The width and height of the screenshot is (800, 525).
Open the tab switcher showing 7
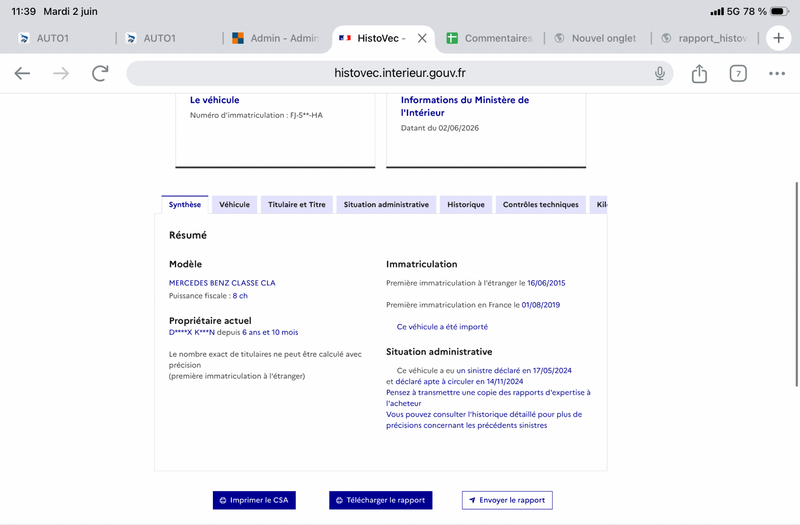pyautogui.click(x=738, y=73)
